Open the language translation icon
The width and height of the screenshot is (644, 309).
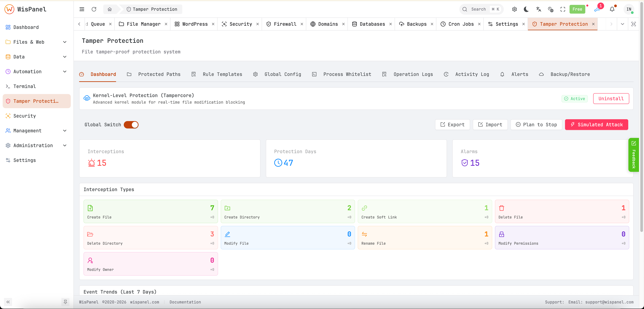[539, 9]
